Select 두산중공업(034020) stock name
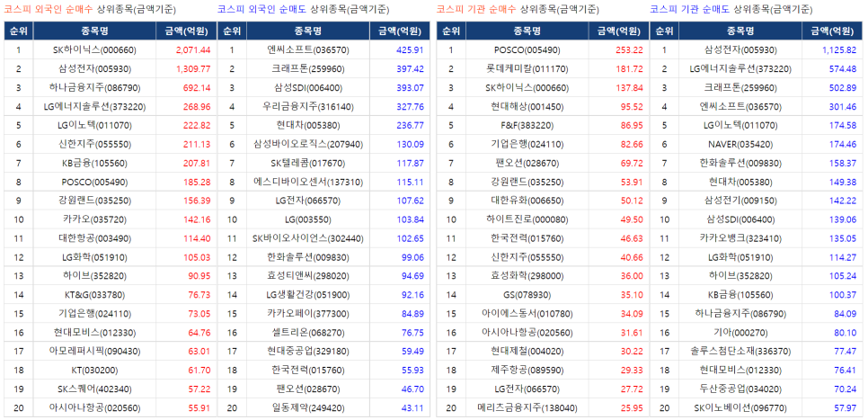 [742, 389]
